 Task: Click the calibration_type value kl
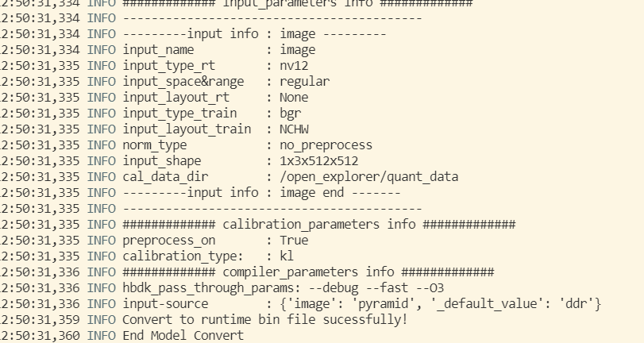(286, 256)
